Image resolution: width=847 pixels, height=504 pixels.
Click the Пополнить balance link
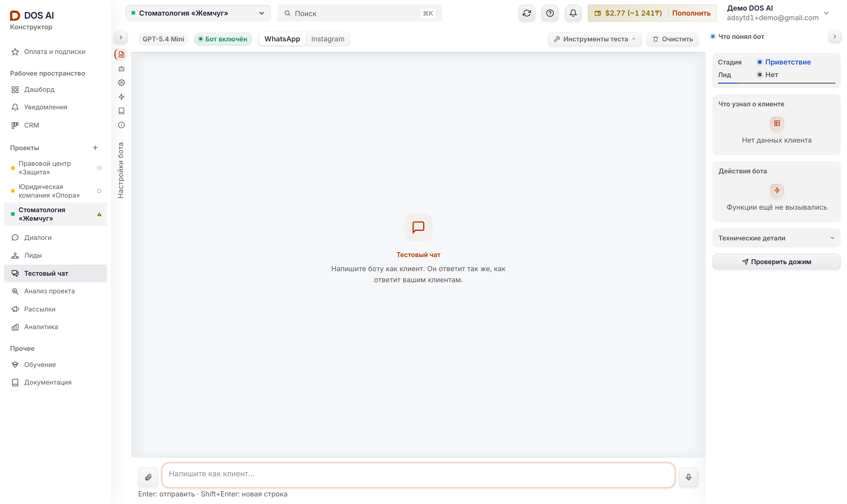(691, 13)
